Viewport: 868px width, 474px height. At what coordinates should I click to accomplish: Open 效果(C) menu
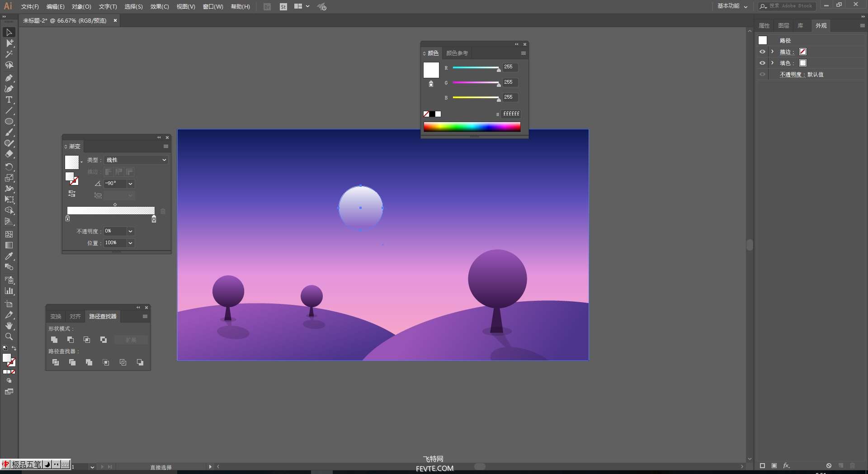click(160, 7)
